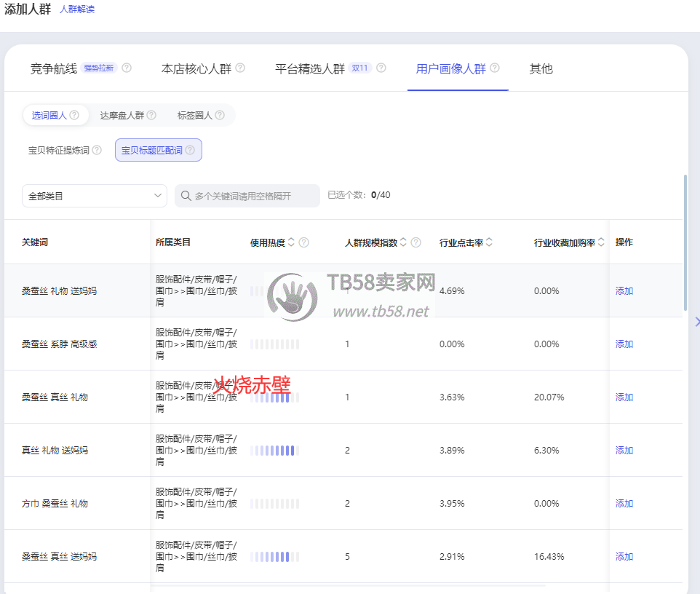Image resolution: width=700 pixels, height=594 pixels.
Task: Select the 宝贝特征提炼词 option
Action: (x=58, y=151)
